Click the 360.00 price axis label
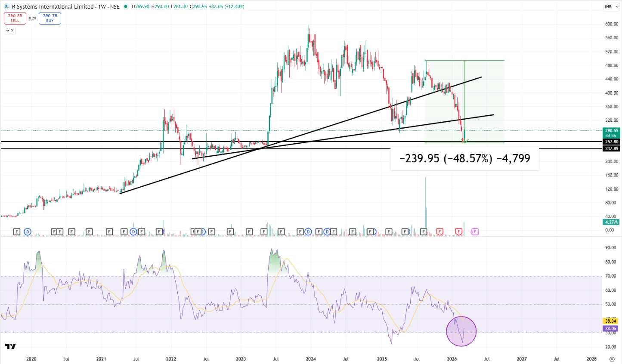Screen dimensions: 622x364 coord(612,107)
